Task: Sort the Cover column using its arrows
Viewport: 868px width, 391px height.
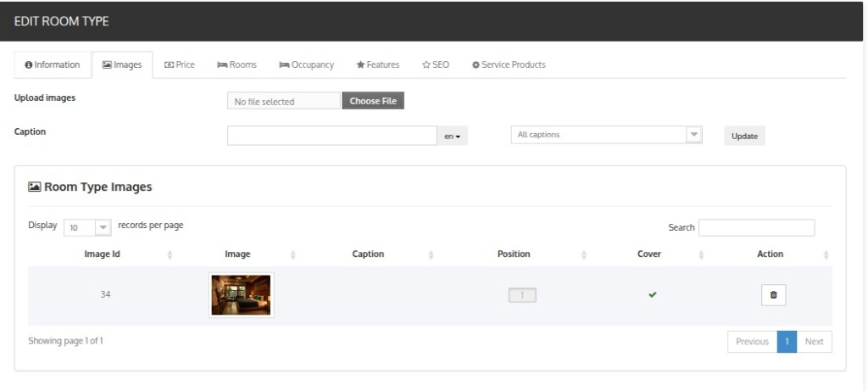Action: pyautogui.click(x=701, y=254)
